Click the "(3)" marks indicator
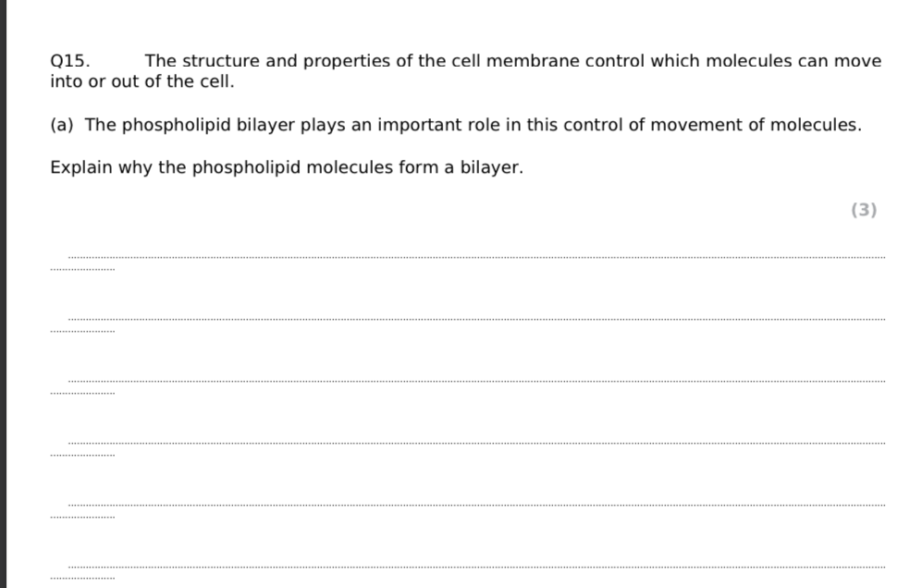This screenshot has width=910, height=588. [863, 210]
